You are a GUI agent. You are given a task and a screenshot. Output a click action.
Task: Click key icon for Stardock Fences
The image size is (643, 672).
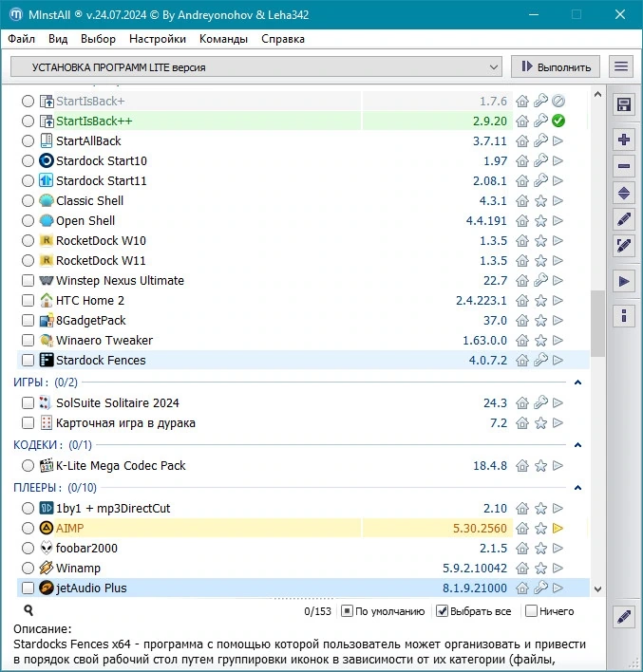coord(540,360)
